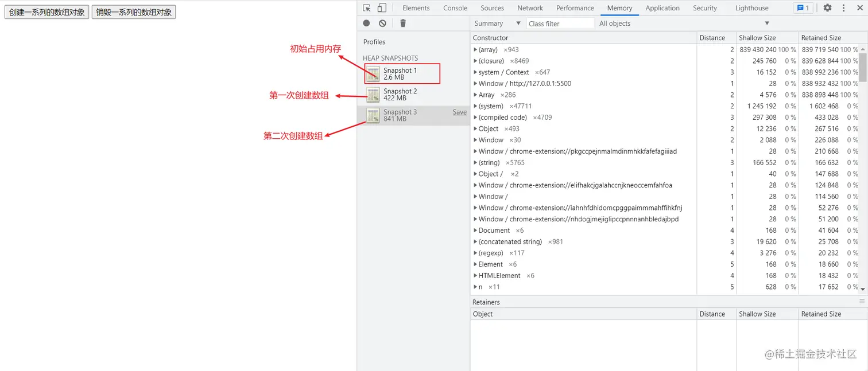
Task: Open the Sources tab
Action: (492, 8)
